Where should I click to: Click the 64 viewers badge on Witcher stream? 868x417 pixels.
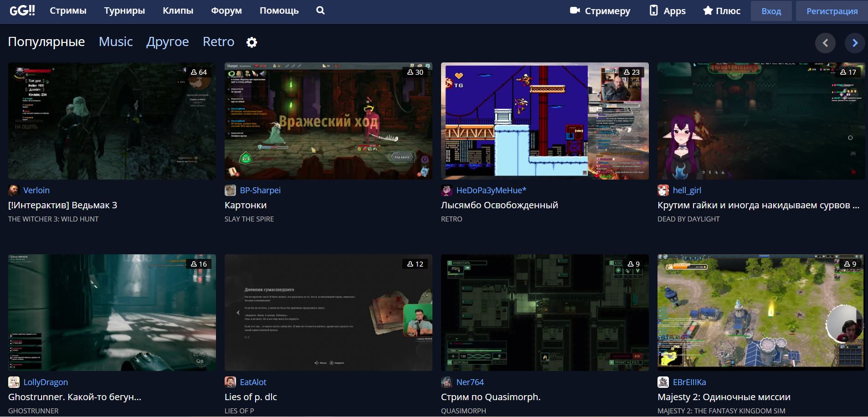(x=199, y=72)
